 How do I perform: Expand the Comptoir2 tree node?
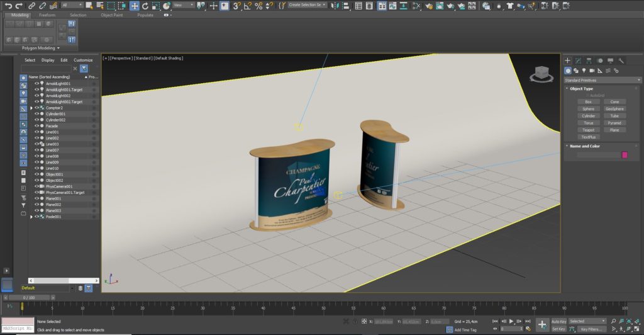tap(31, 108)
